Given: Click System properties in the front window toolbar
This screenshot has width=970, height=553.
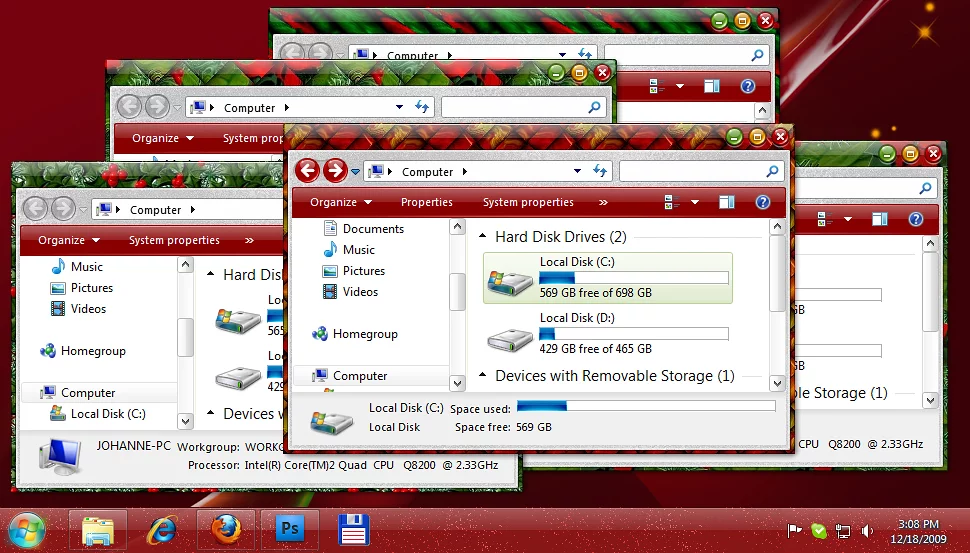Looking at the screenshot, I should coord(528,202).
